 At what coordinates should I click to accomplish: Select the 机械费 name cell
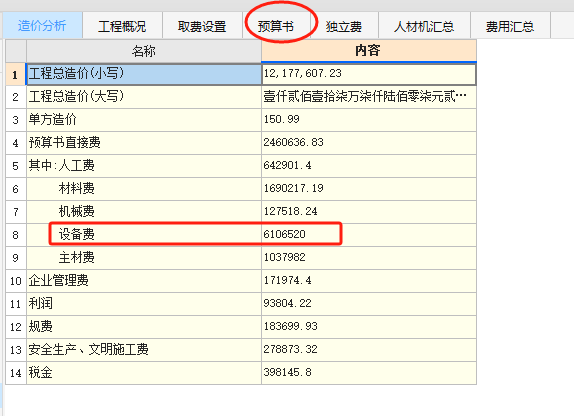[x=144, y=212]
